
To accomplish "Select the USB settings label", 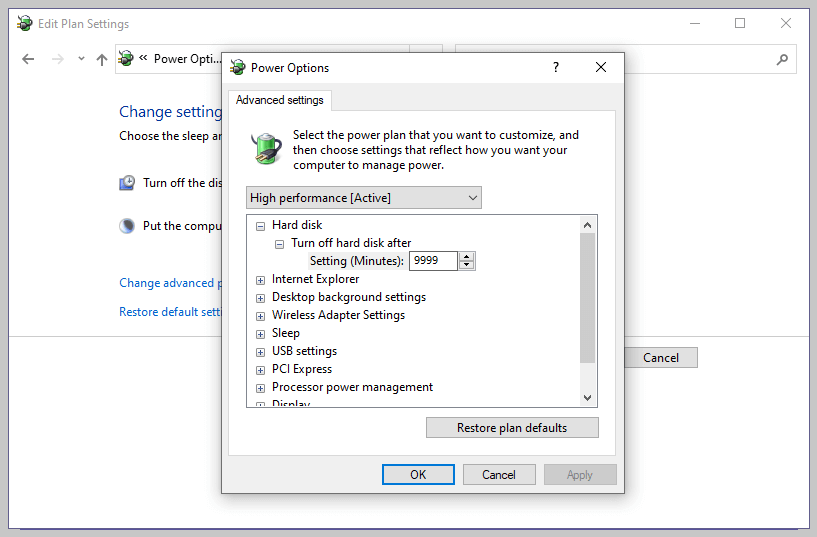I will [304, 351].
